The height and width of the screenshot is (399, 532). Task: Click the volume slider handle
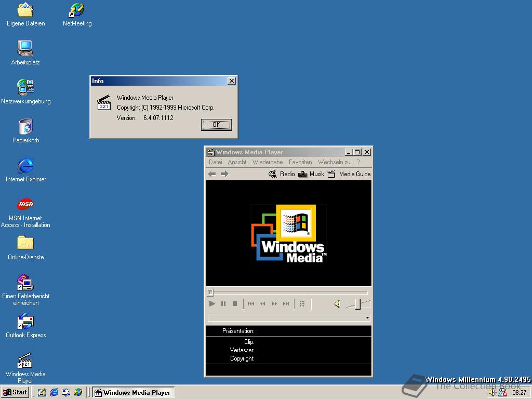click(x=357, y=303)
